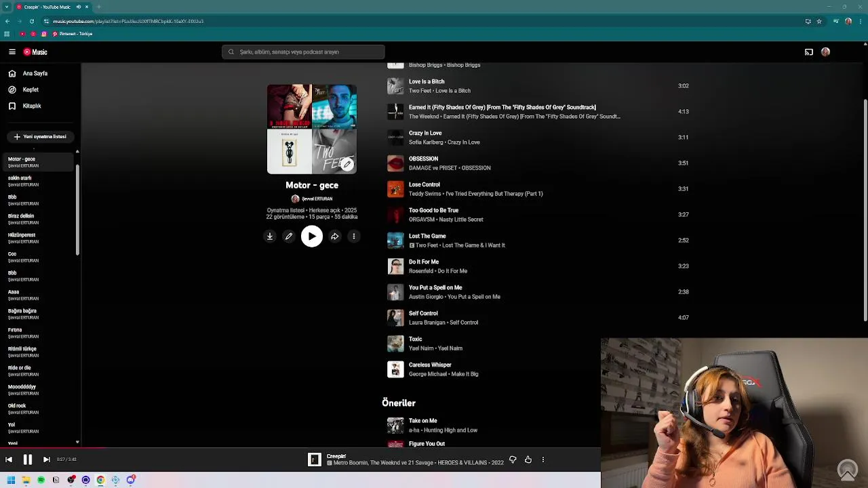
Task: Click the playlist cover collage
Action: (312, 129)
